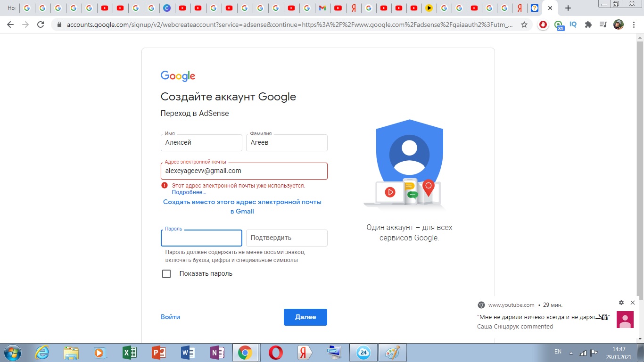Click the Войти sign-in link
This screenshot has width=644, height=362.
(170, 317)
